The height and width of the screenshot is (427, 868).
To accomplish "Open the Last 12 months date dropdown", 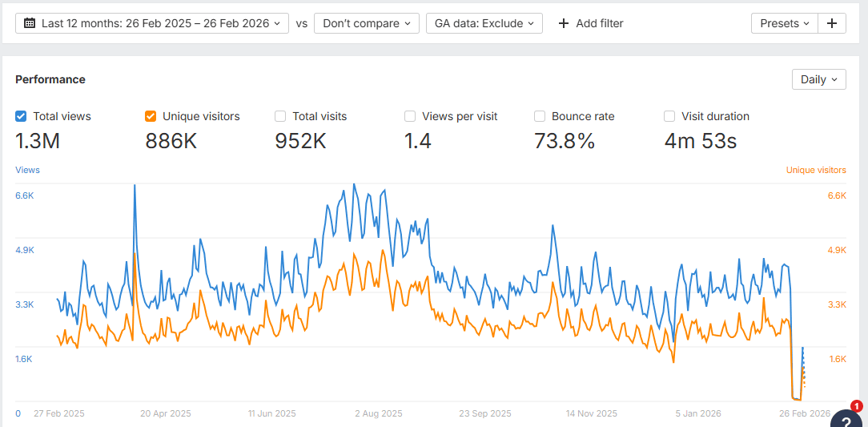I will [152, 23].
